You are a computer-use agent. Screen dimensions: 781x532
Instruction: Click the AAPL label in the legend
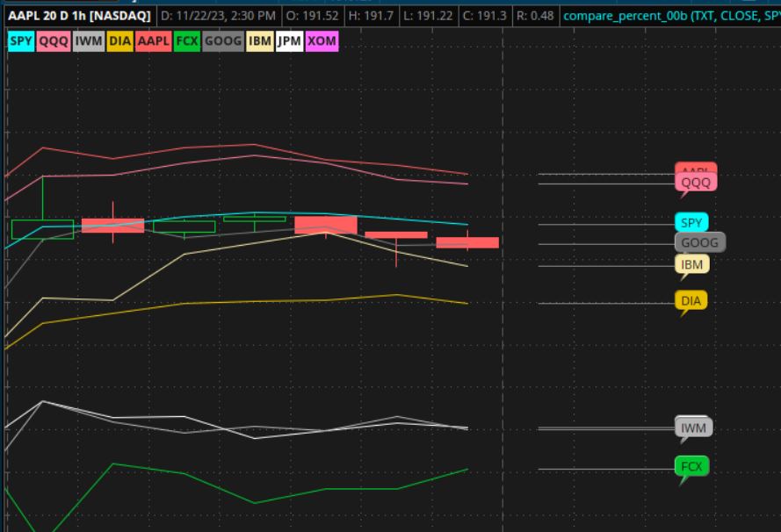154,40
